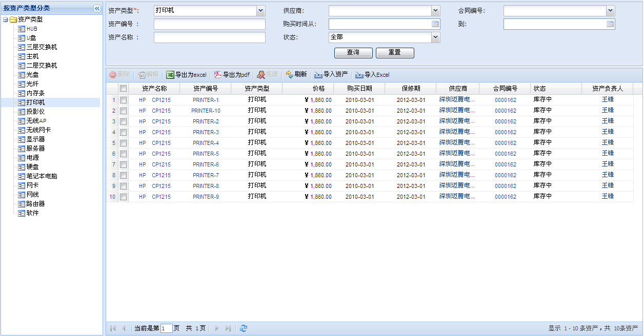This screenshot has height=336, width=644.
Task: Click the 重置 reset button
Action: [394, 53]
